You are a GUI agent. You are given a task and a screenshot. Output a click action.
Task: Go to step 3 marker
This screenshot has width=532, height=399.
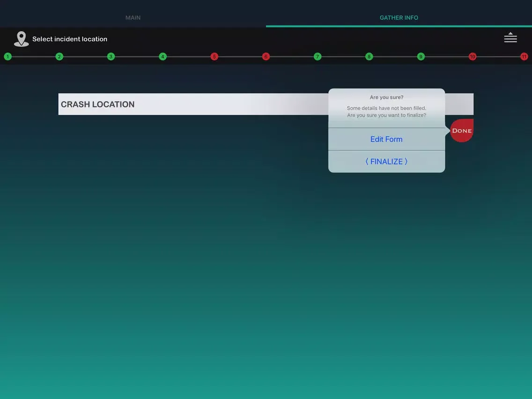click(x=111, y=57)
